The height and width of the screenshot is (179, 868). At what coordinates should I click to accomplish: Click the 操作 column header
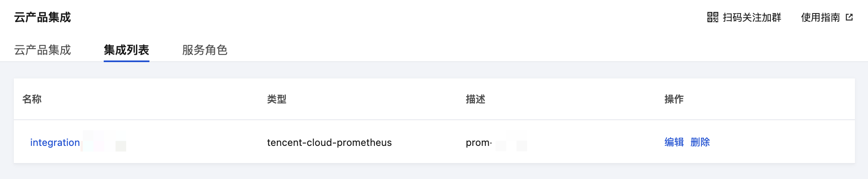pos(674,99)
